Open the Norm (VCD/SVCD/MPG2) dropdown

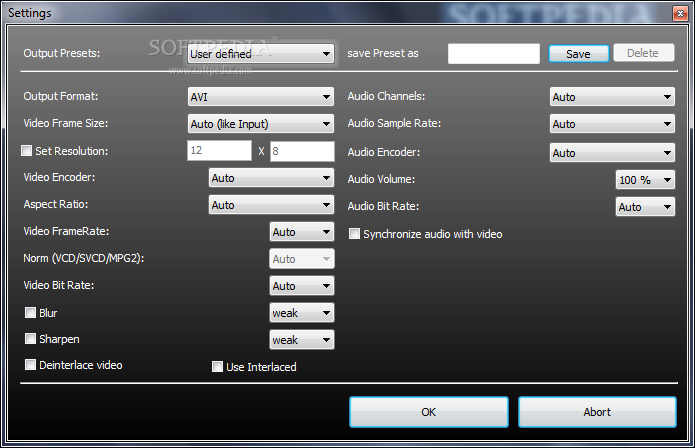[302, 259]
